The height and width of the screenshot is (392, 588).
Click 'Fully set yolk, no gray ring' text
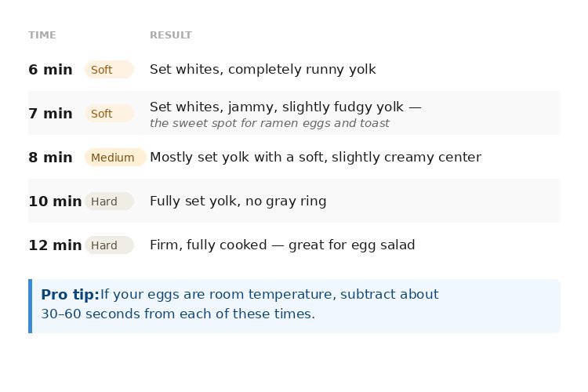238,201
